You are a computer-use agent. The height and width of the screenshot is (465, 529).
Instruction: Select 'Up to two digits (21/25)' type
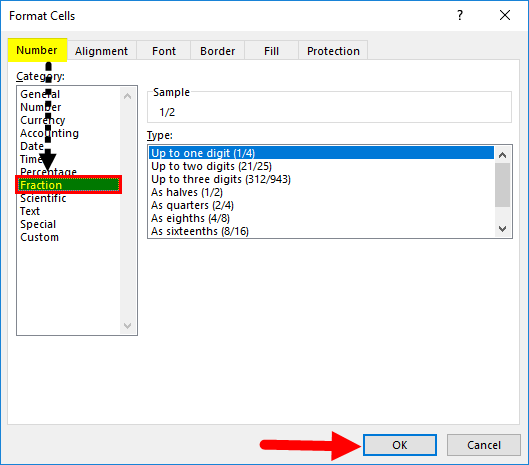[321, 166]
